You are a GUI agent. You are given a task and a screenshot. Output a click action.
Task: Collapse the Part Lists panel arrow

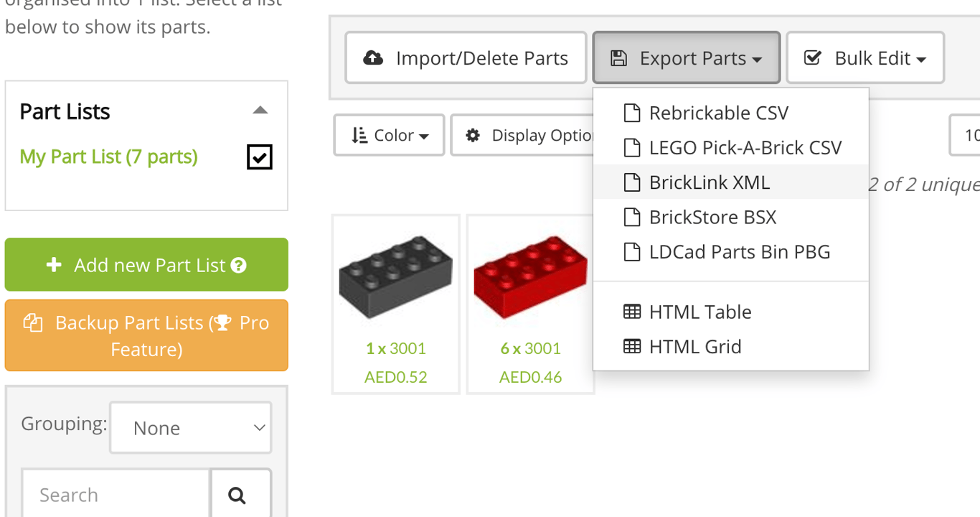pos(260,111)
